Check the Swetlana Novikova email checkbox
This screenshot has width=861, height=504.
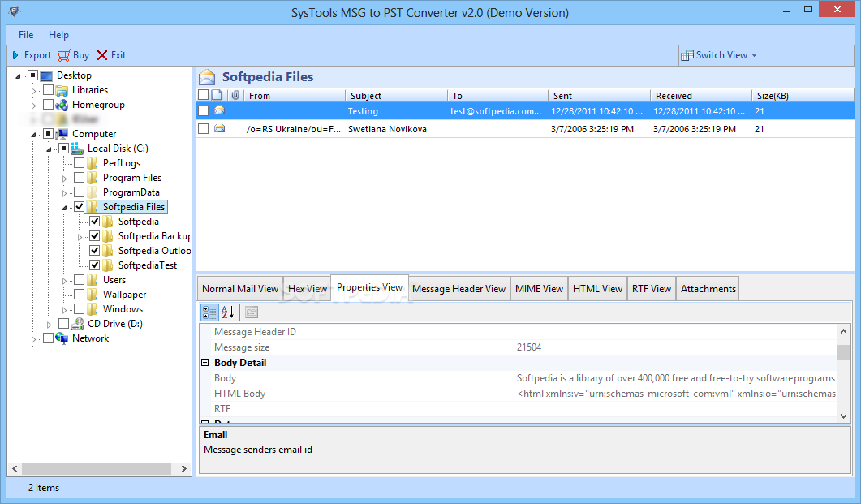(x=203, y=129)
